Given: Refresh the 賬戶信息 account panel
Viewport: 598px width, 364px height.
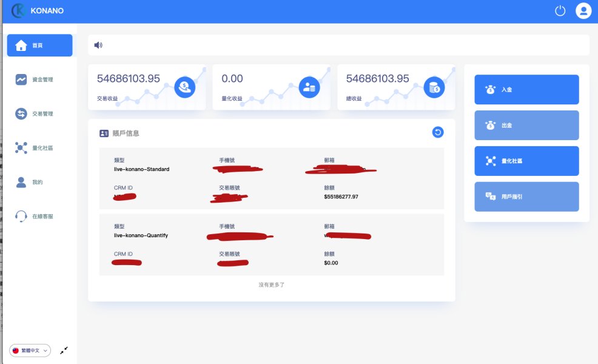Looking at the screenshot, I should pos(438,132).
